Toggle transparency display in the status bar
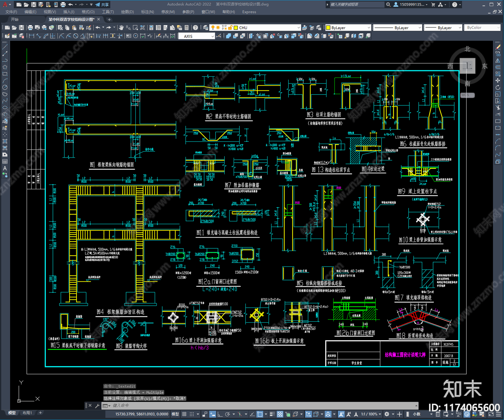This screenshot has width=504, height=420. [x=280, y=414]
